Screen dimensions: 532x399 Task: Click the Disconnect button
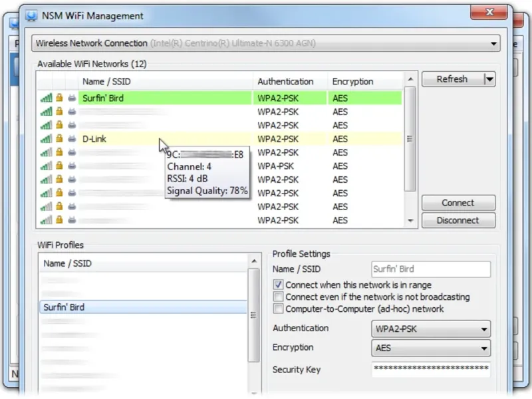[458, 221]
